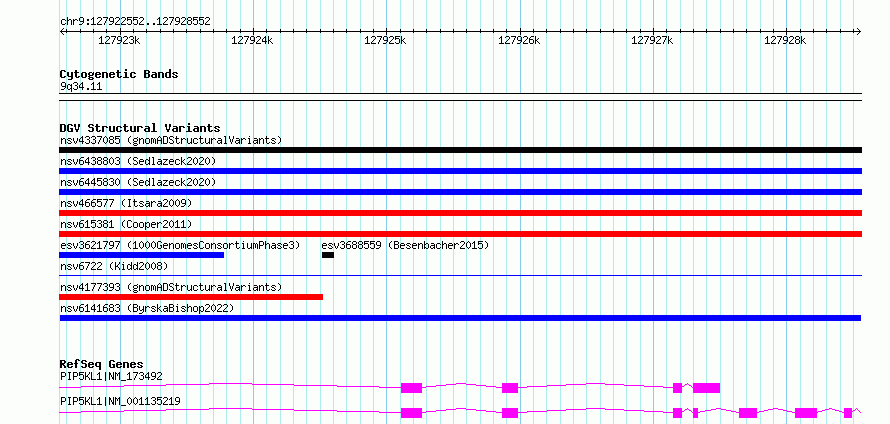Click the DGV Structural Variants track title
This screenshot has height=424, width=890.
click(140, 128)
